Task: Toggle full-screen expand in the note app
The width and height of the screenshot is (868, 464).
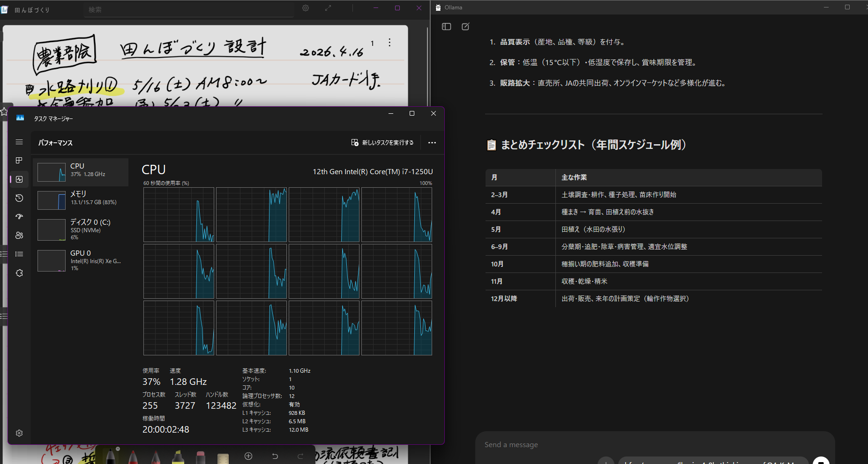Action: pos(328,8)
